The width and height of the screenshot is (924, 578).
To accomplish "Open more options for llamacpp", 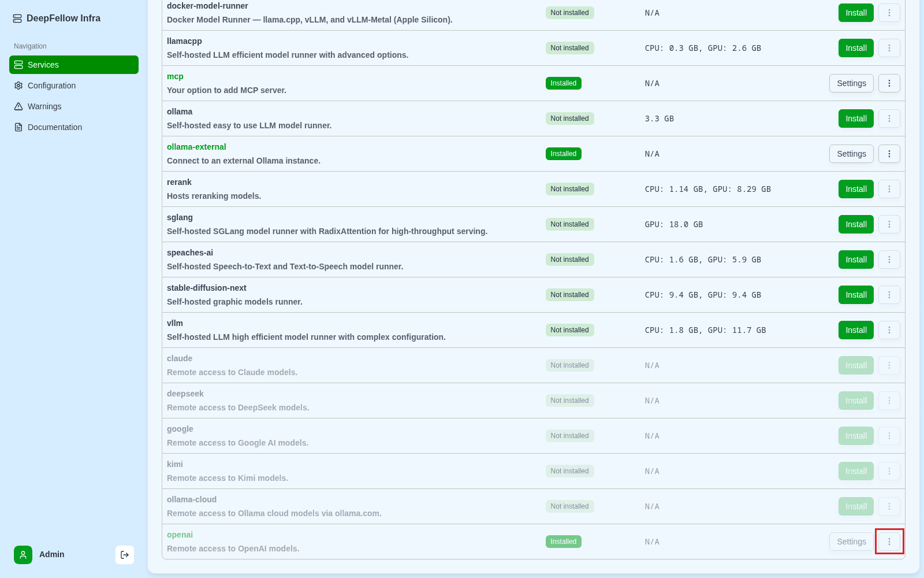I will coord(889,48).
